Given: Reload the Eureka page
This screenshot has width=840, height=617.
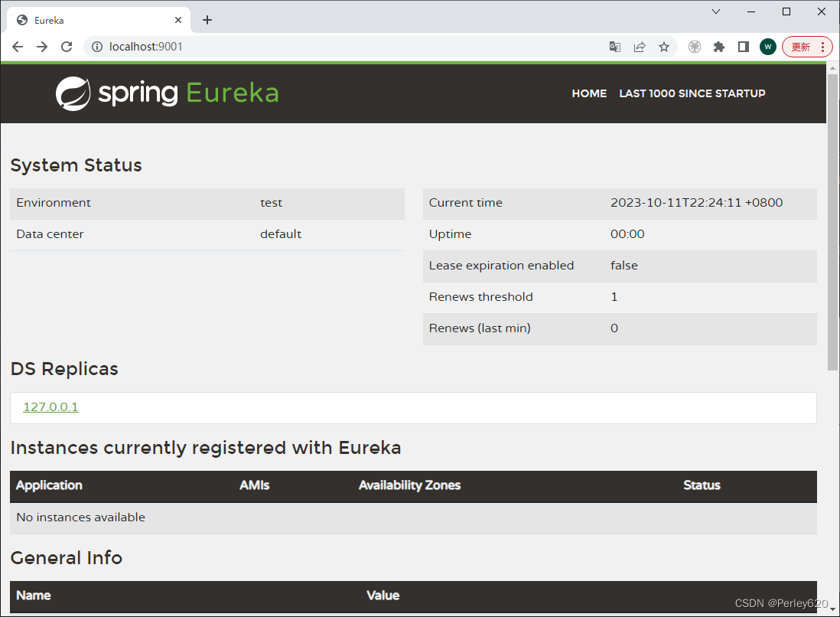Looking at the screenshot, I should [x=67, y=47].
